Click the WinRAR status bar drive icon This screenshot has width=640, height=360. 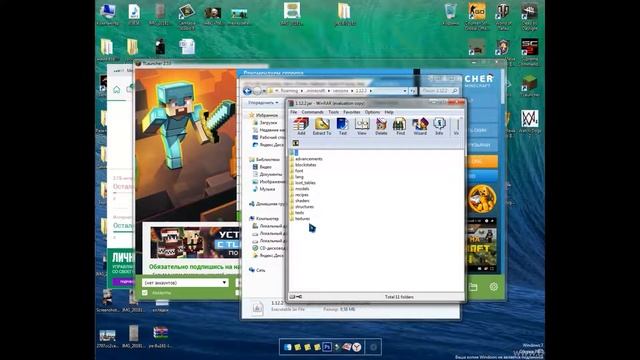292,297
